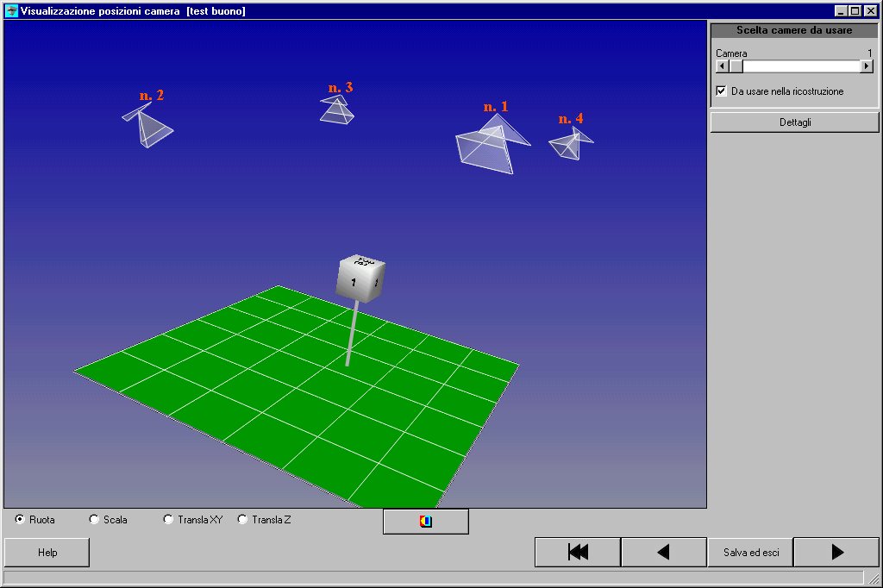Choose the Transla Z mode
The width and height of the screenshot is (883, 588).
[242, 520]
